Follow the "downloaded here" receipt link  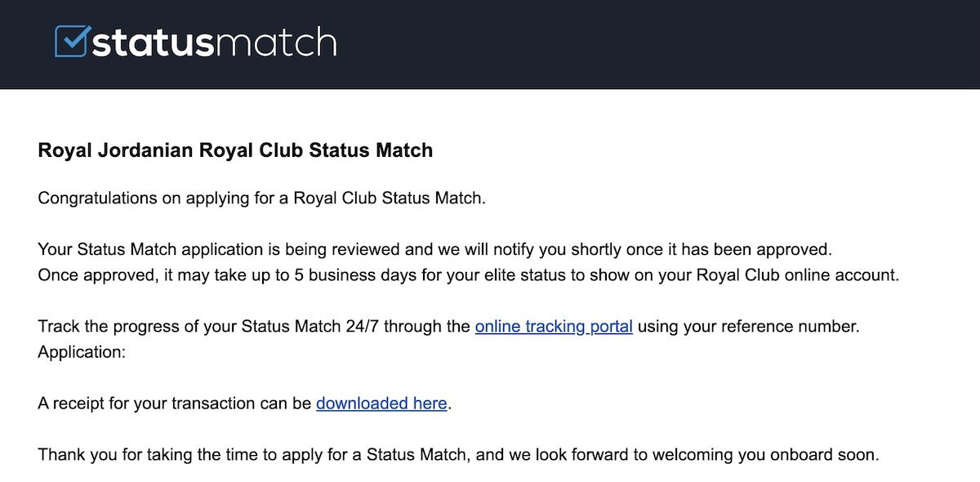(x=381, y=403)
